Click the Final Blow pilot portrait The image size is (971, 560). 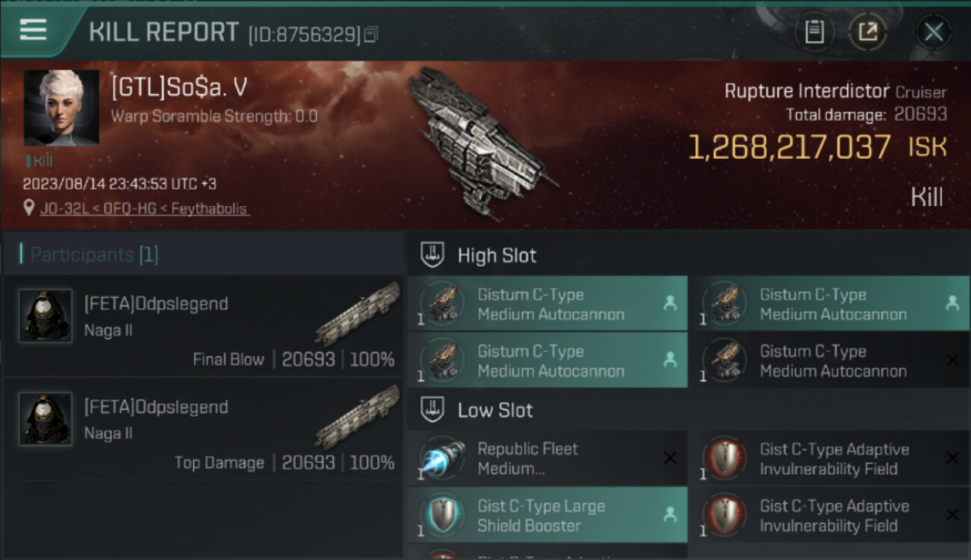pos(46,316)
